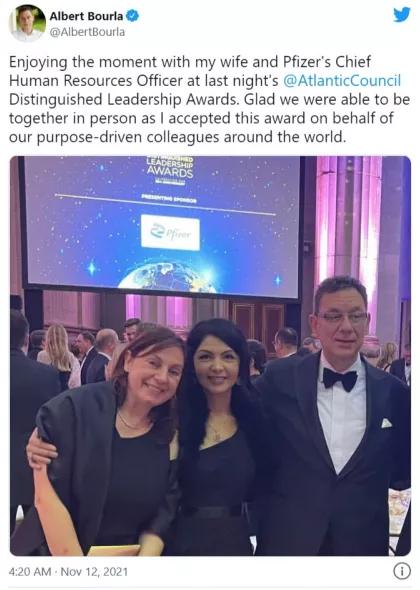Open Albert Bourla's profile avatar
Screen dimensions: 420x590
tap(27, 23)
